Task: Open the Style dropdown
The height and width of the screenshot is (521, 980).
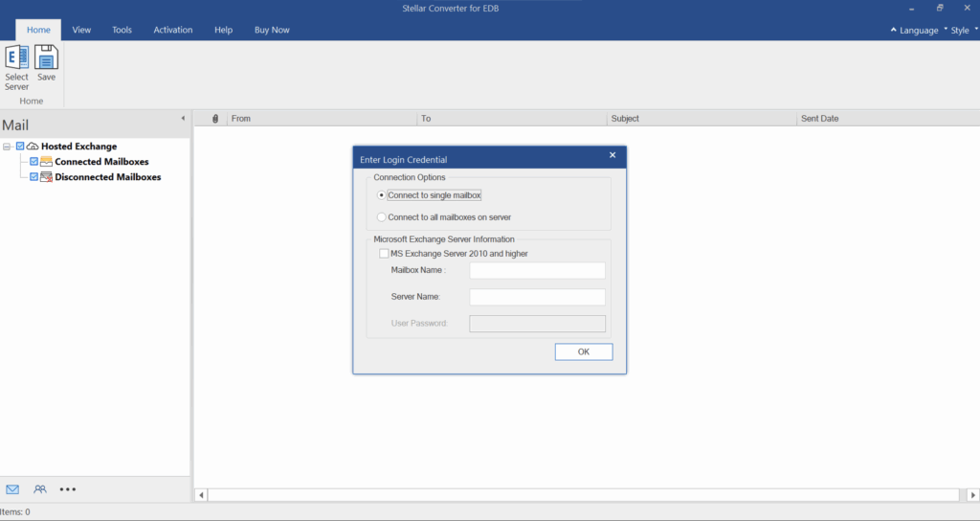Action: (x=964, y=30)
